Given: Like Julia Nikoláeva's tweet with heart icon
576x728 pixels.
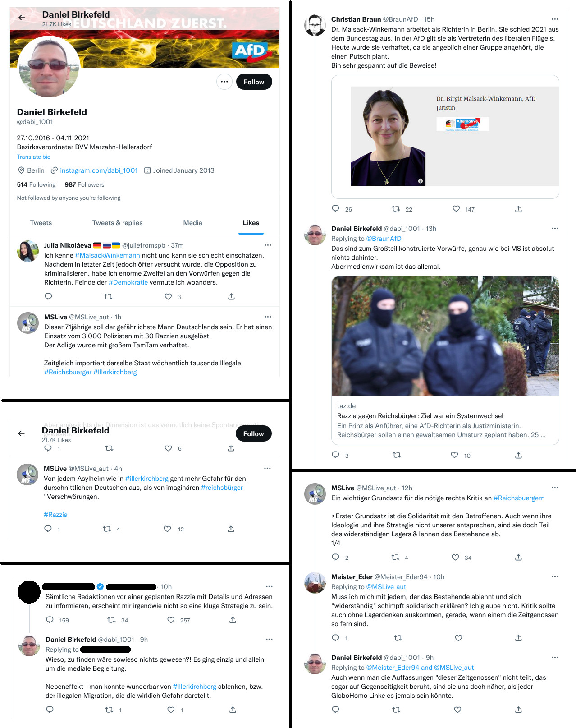Looking at the screenshot, I should [x=168, y=296].
